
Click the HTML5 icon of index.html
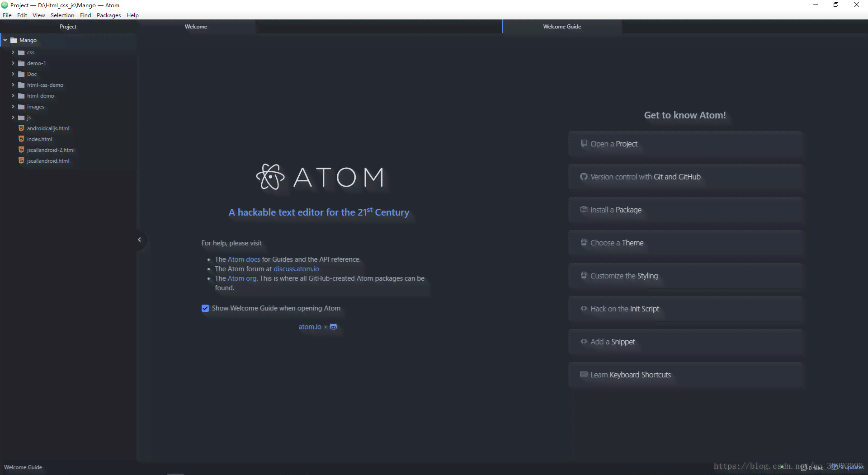[x=21, y=139]
